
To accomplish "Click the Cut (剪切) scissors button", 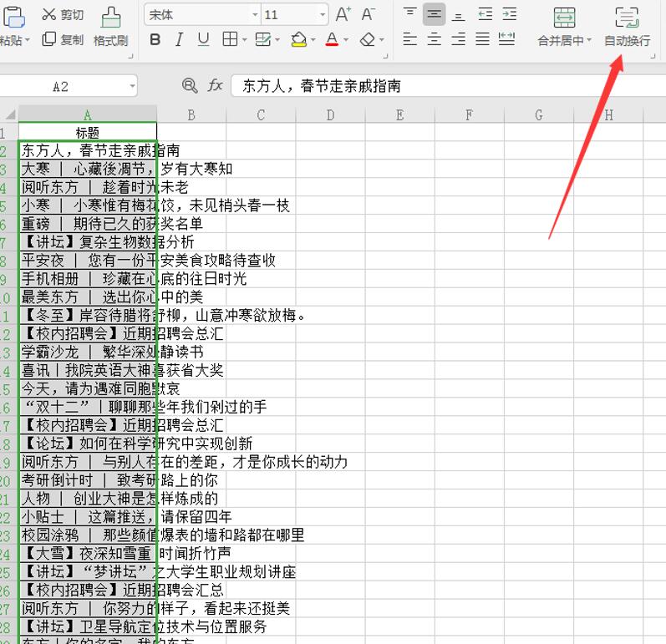I will (x=64, y=15).
